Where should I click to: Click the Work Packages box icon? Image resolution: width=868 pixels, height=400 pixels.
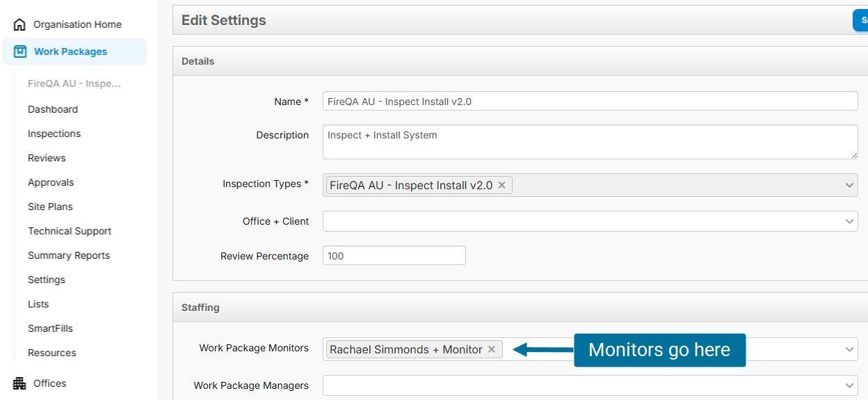click(20, 51)
